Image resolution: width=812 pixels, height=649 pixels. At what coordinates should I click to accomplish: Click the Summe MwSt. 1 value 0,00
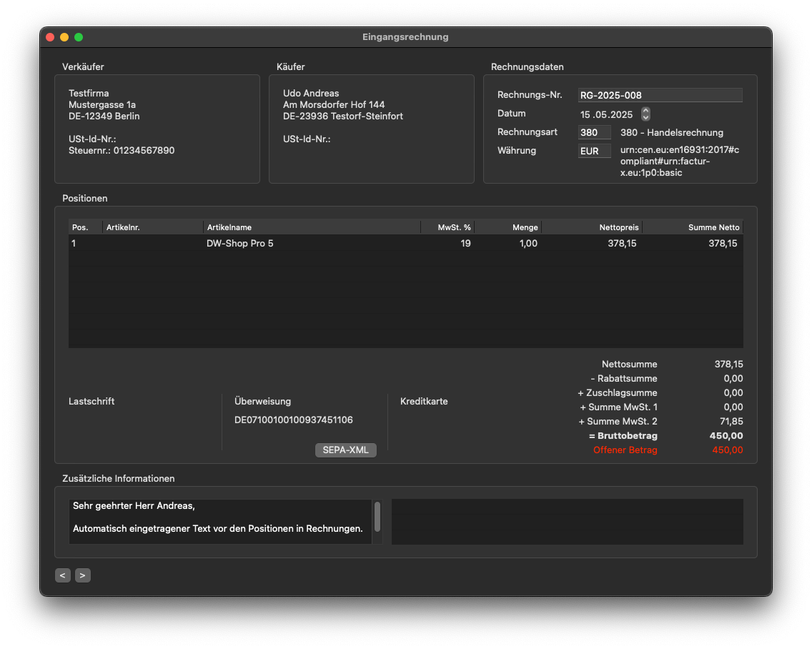pyautogui.click(x=733, y=407)
